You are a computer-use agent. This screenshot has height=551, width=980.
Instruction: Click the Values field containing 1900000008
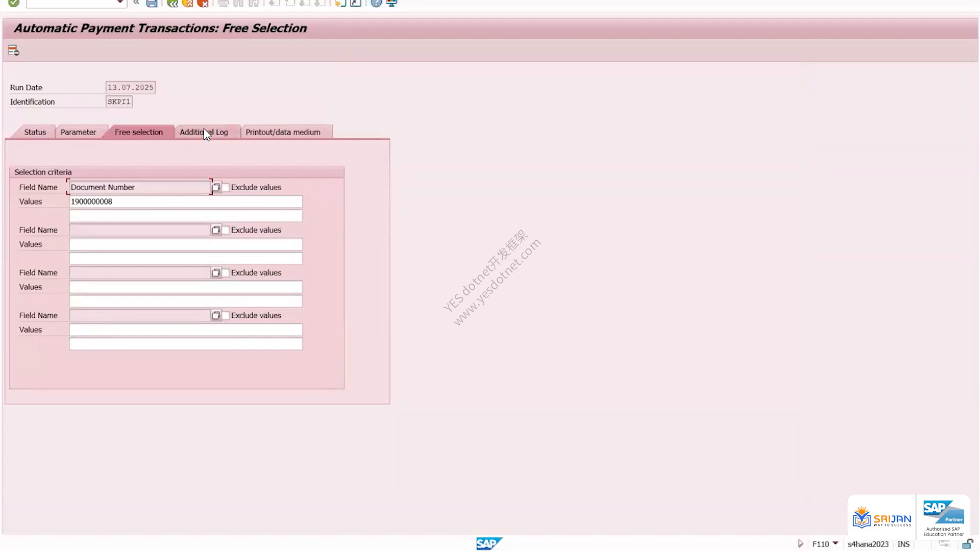[x=186, y=202]
